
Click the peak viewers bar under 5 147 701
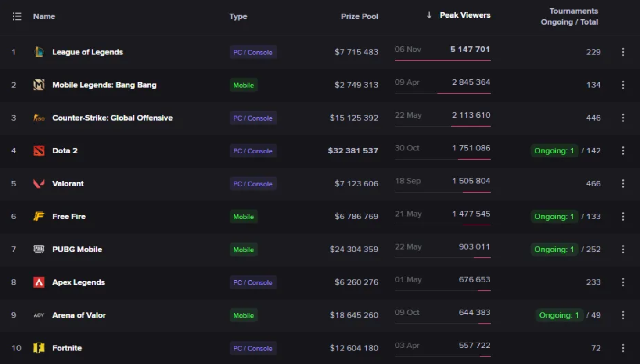tap(442, 61)
